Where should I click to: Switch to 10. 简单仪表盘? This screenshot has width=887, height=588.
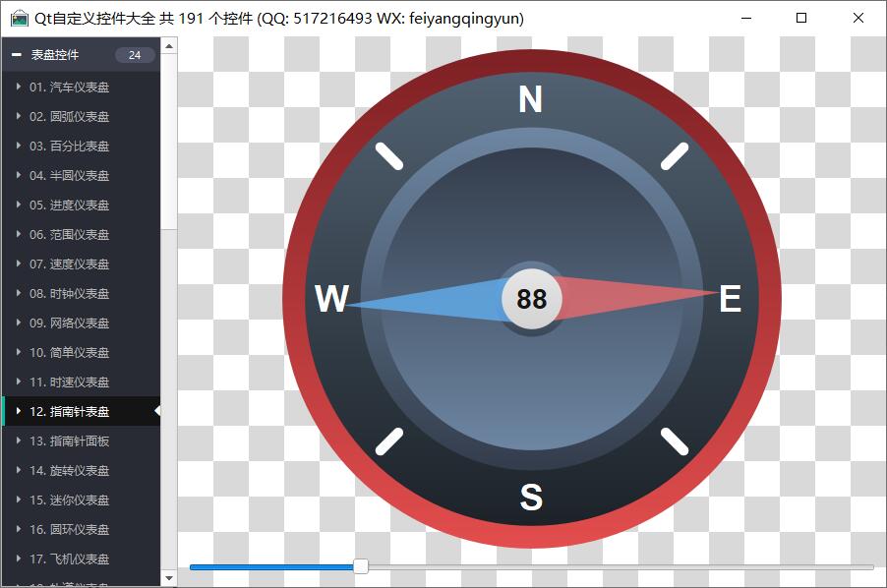69,353
